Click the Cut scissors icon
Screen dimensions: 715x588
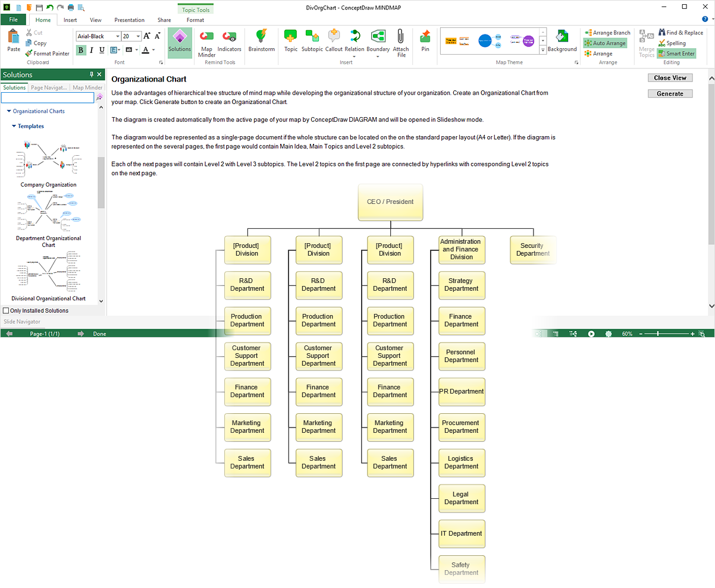coord(29,33)
